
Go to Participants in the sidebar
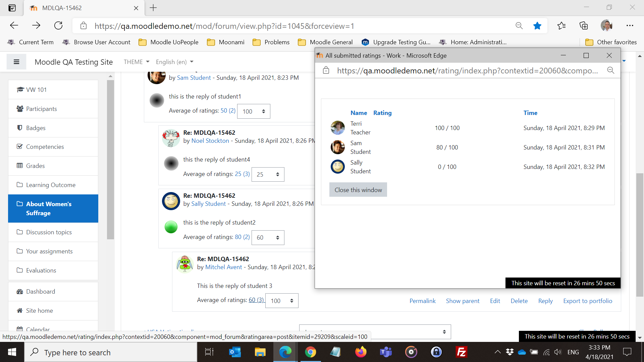[53, 109]
